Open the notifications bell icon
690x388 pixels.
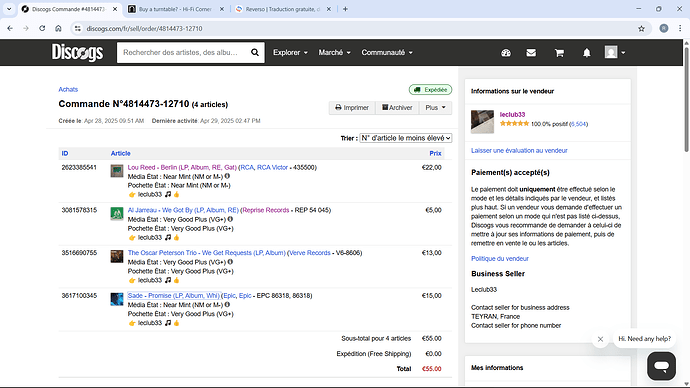pyautogui.click(x=587, y=53)
